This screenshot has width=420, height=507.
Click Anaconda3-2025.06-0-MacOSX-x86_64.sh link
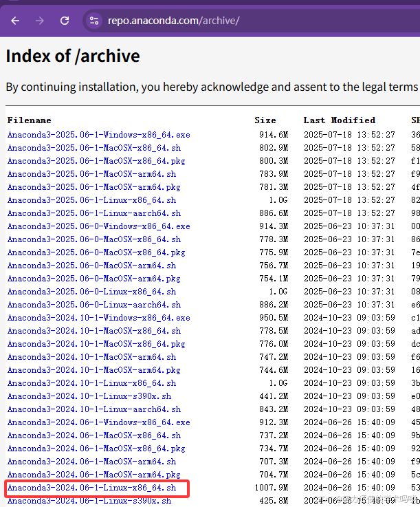click(94, 239)
